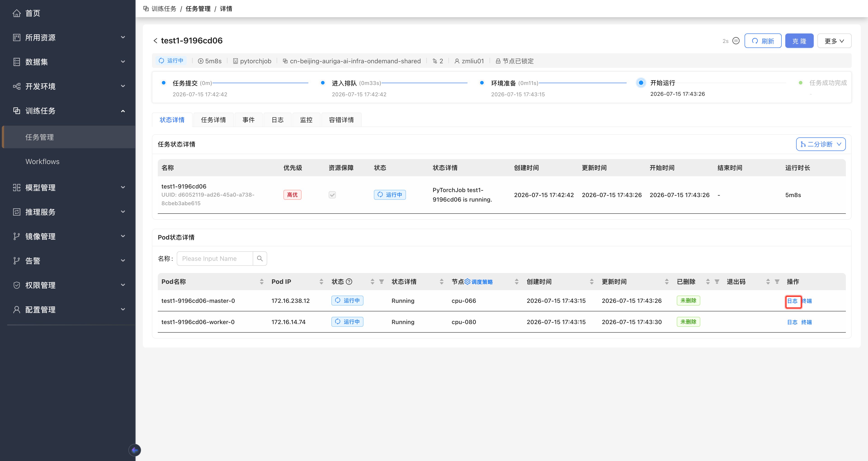Click the 刷新 refresh button
Screen dimensions: 868x461
click(763, 41)
